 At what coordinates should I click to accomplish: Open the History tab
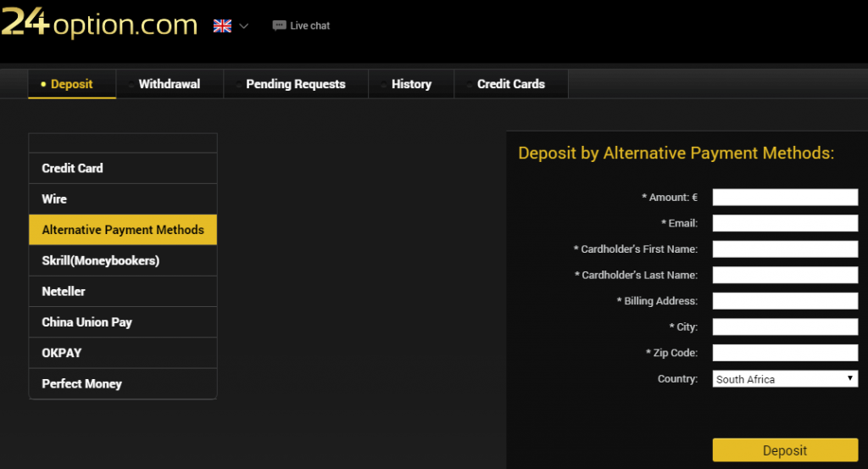411,84
